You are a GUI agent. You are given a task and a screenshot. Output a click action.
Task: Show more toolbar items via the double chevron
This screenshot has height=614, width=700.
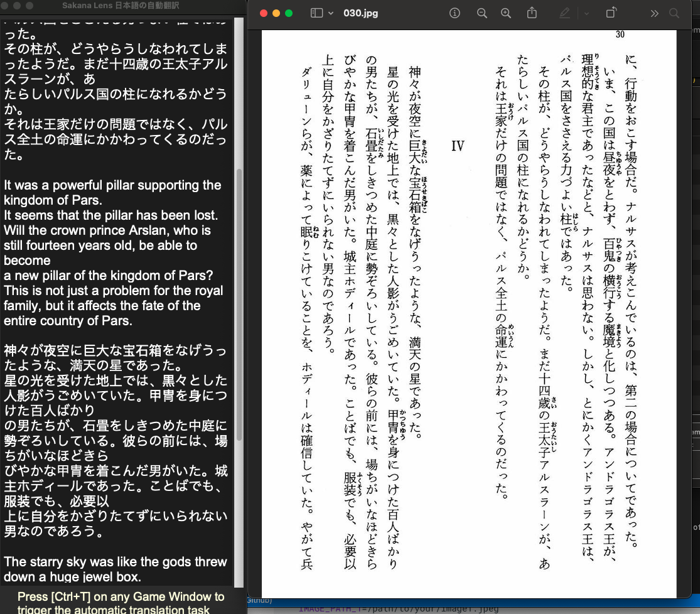point(654,13)
